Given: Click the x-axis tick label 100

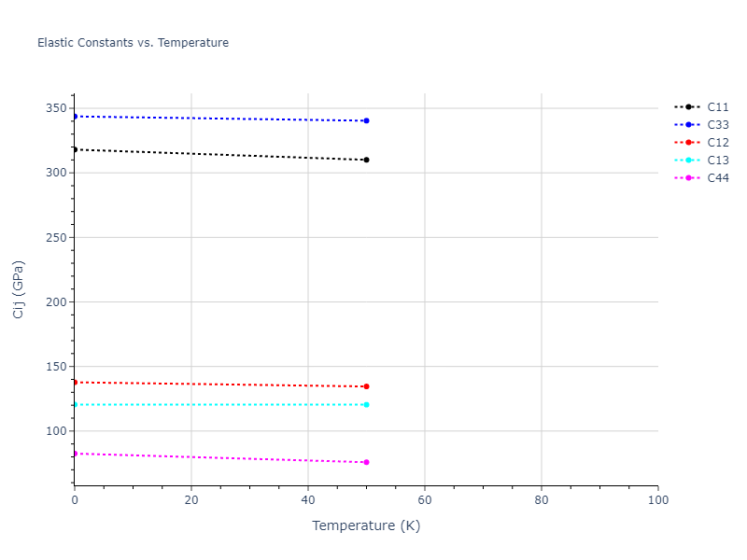Looking at the screenshot, I should 657,501.
